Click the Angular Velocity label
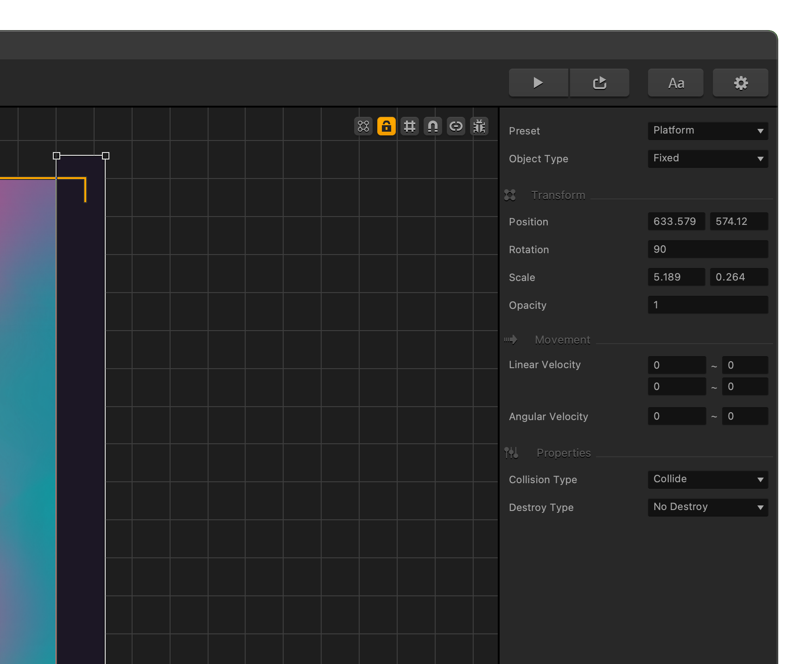 [x=548, y=417]
